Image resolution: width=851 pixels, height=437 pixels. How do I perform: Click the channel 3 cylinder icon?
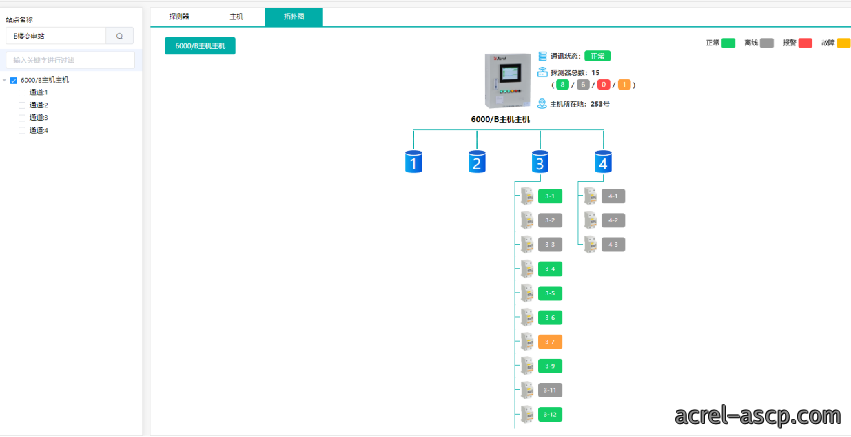540,162
